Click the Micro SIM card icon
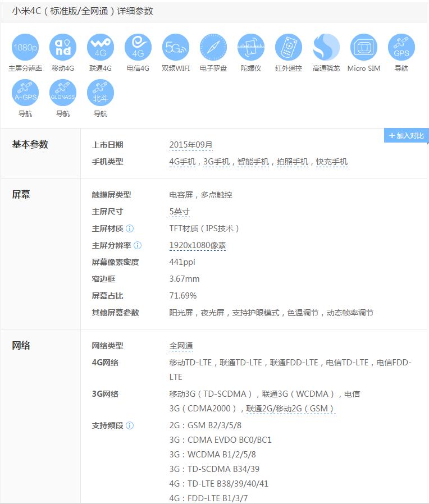 pos(364,47)
